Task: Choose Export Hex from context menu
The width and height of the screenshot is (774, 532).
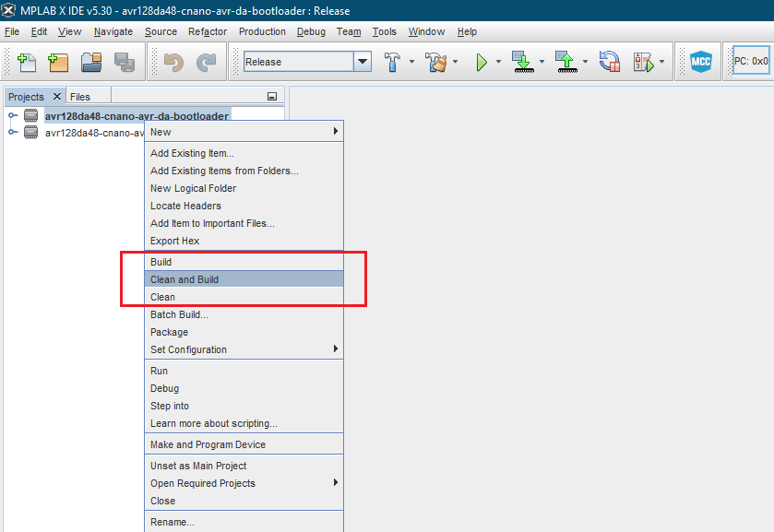Action: 244,241
